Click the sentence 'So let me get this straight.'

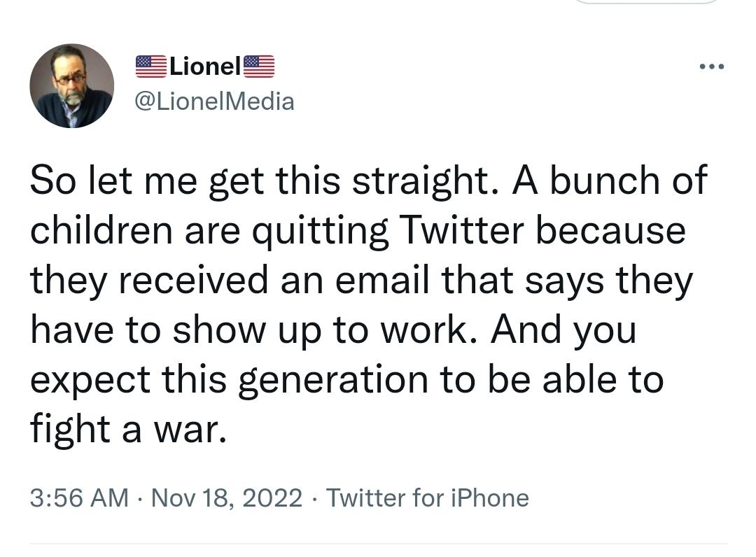point(265,181)
